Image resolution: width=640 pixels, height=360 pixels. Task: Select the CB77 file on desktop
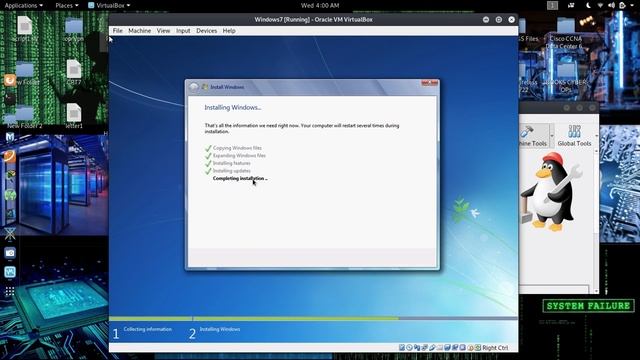[73, 72]
